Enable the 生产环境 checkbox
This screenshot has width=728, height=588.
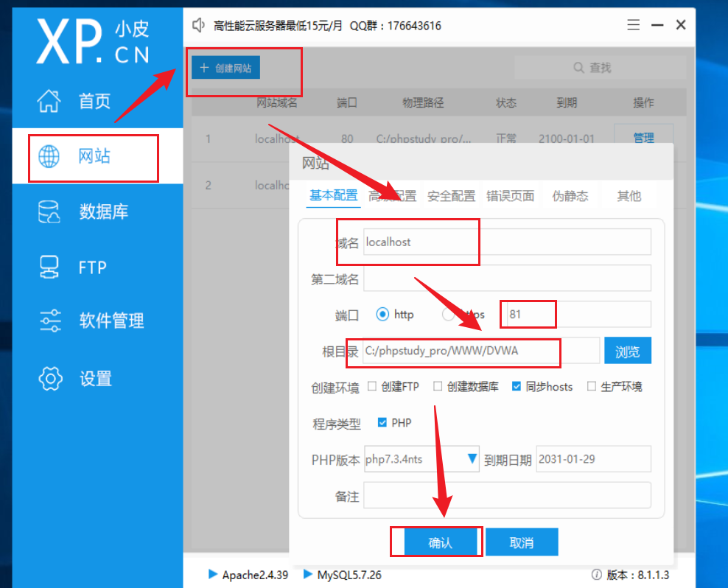[592, 386]
